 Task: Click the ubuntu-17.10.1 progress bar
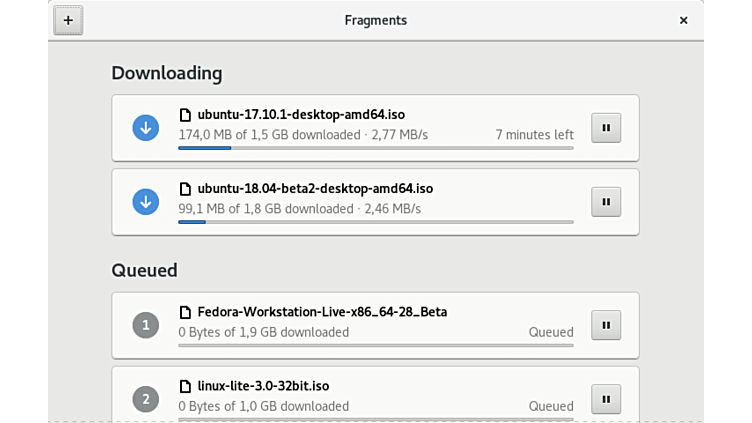point(376,148)
